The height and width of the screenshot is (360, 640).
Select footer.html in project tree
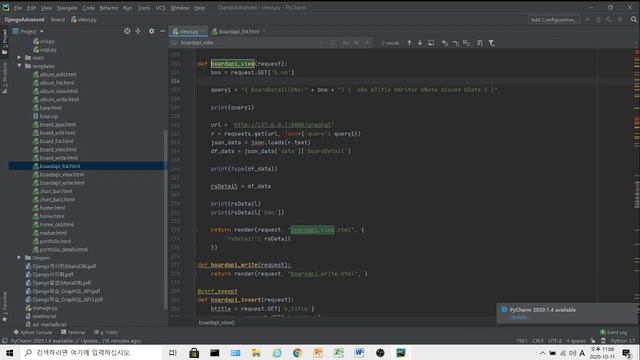click(52, 208)
